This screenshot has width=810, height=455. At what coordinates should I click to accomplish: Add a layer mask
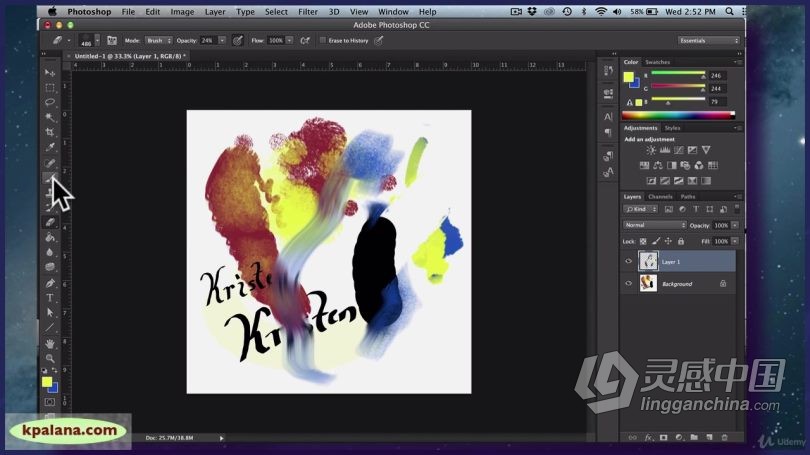[x=663, y=437]
